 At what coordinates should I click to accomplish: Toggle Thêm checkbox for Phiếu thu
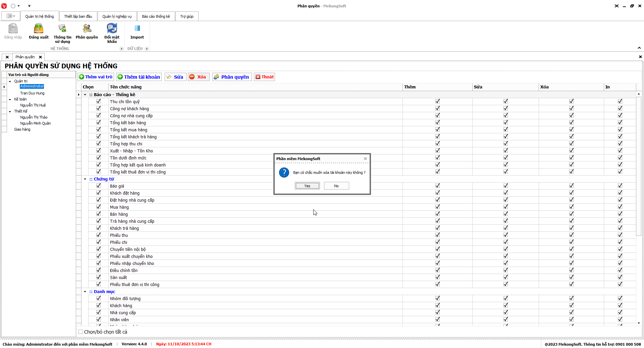pyautogui.click(x=438, y=235)
